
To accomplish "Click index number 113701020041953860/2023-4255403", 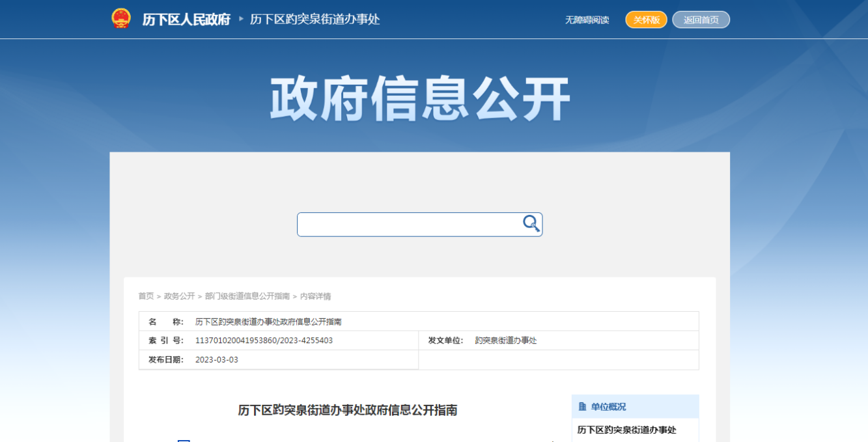I will 264,340.
